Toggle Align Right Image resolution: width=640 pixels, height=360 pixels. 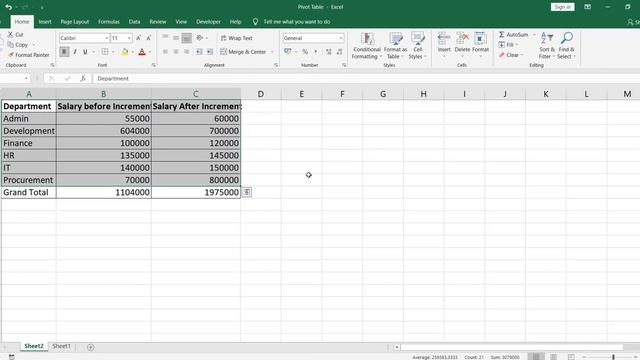point(187,52)
